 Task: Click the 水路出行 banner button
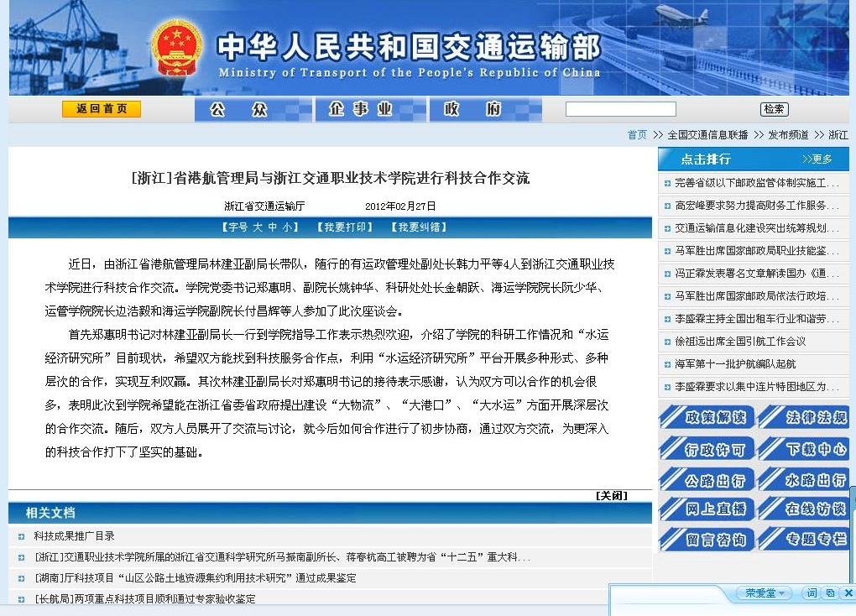click(803, 480)
